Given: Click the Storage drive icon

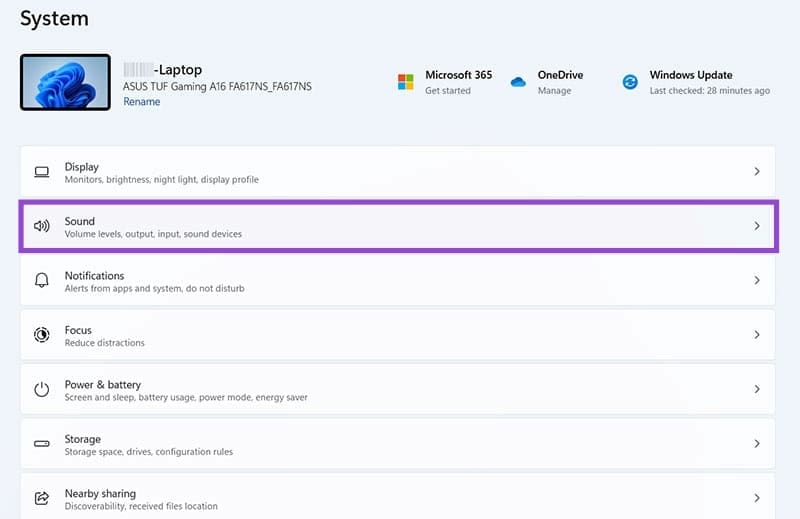Looking at the screenshot, I should tap(42, 444).
